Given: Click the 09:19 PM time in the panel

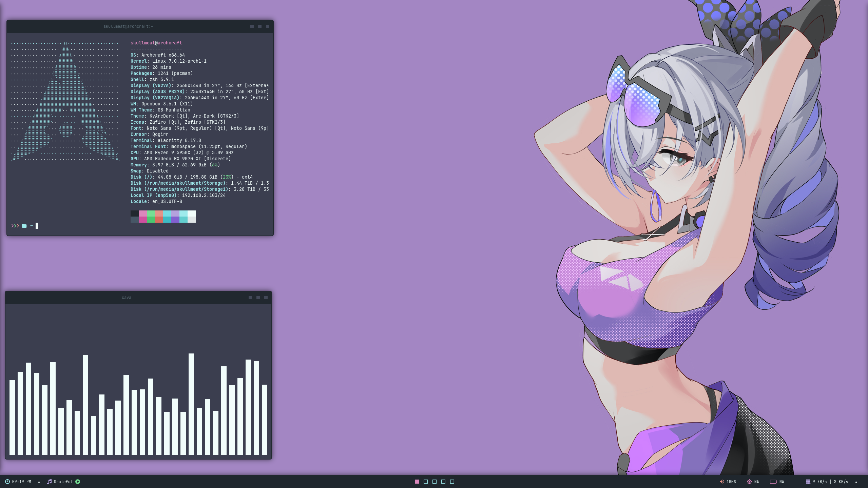Looking at the screenshot, I should 21,482.
